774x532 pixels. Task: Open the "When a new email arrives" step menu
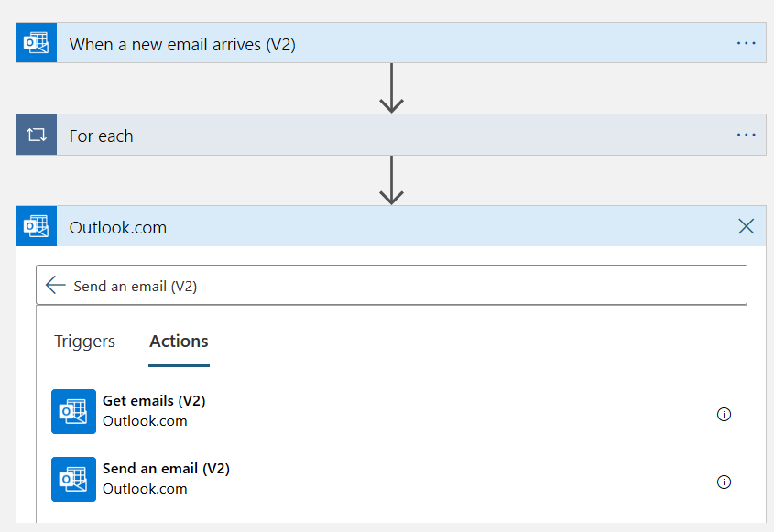pos(747,44)
